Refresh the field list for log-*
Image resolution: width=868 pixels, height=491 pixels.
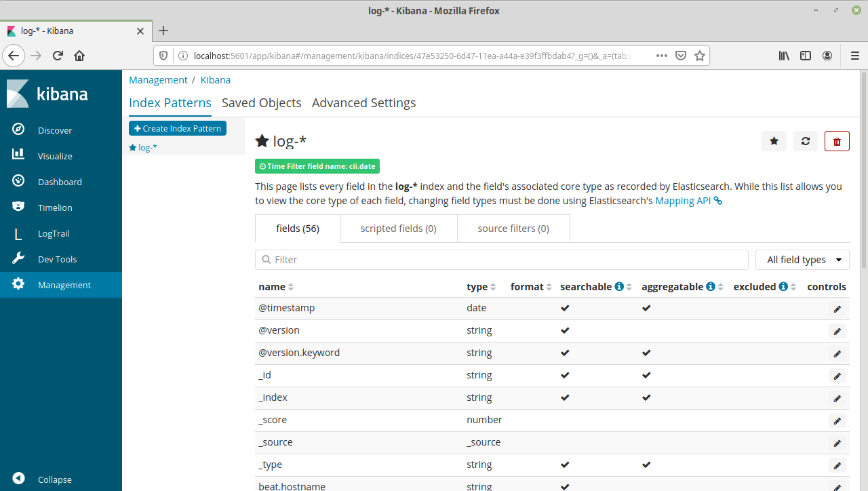(805, 141)
